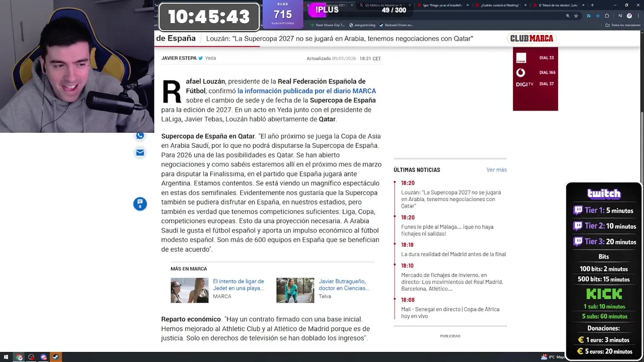Open the 'Backseat Drivers en...' bookmark
Image resolution: width=644 pixels, height=362 pixels.
tap(396, 25)
